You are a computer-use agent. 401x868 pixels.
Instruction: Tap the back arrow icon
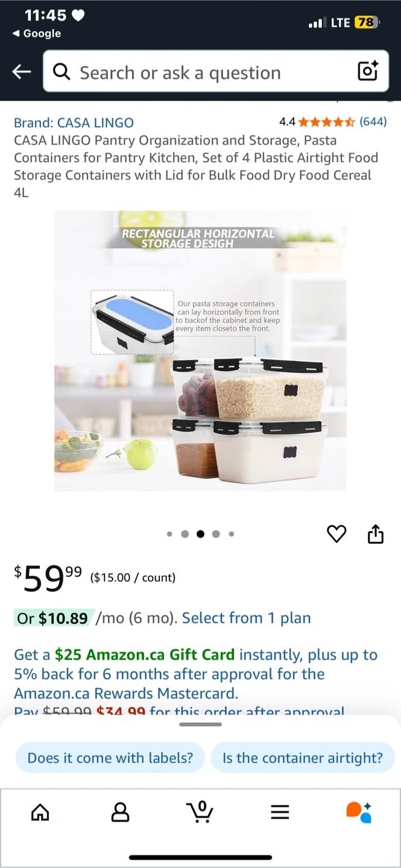[22, 72]
